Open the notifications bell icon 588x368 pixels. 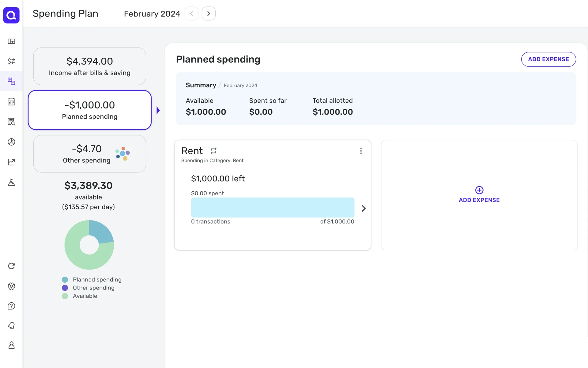pyautogui.click(x=11, y=325)
